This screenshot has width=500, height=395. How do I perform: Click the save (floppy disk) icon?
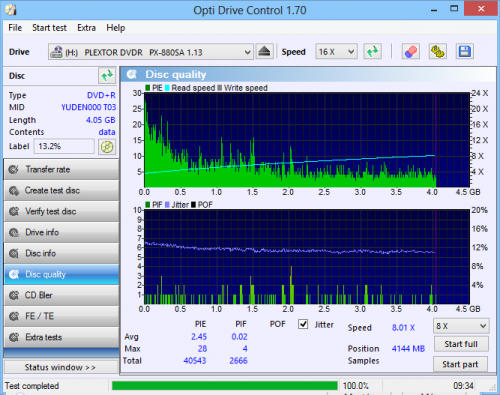tap(465, 52)
